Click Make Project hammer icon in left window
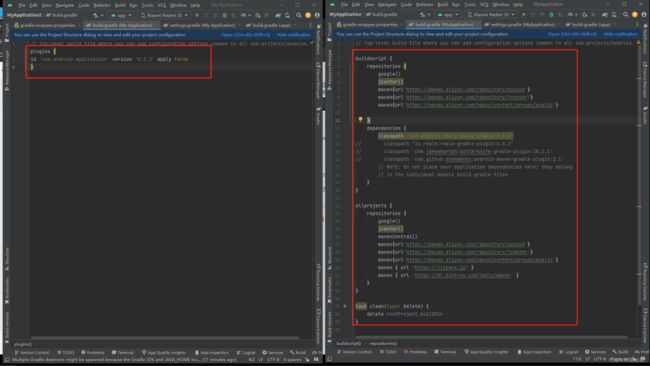 click(95, 15)
